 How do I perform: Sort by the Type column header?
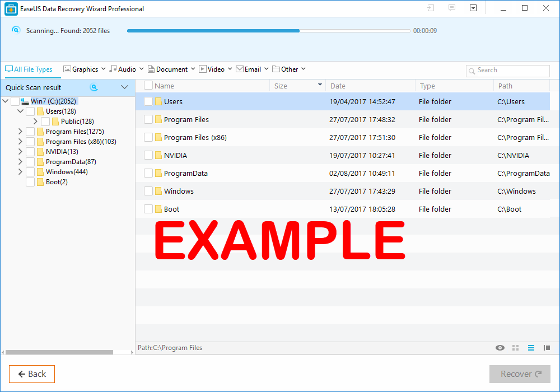point(427,86)
